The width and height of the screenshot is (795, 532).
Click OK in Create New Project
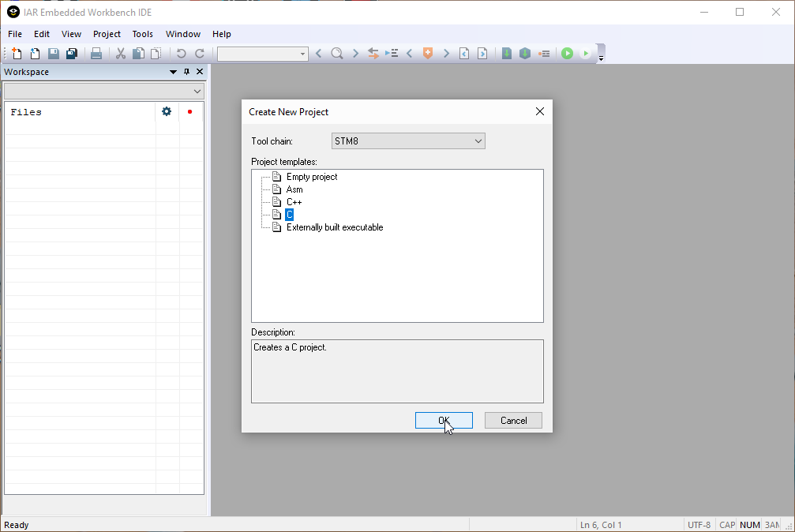click(x=444, y=421)
